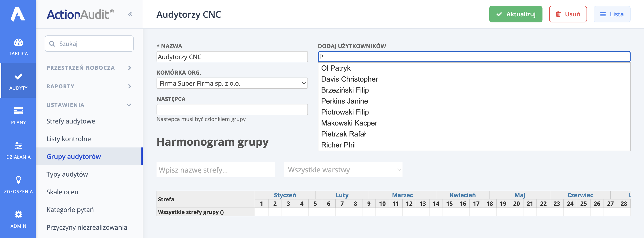Click the ActionAudit logo icon
This screenshot has height=238, width=644.
[x=18, y=14]
